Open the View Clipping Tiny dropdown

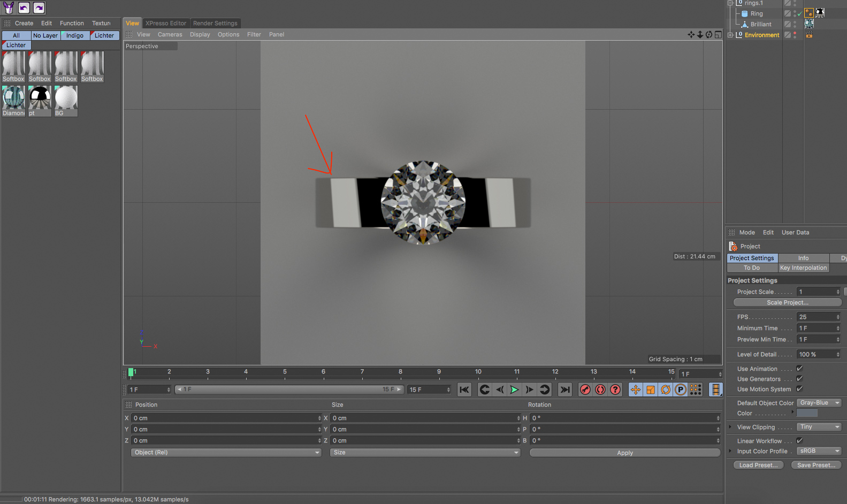click(819, 427)
